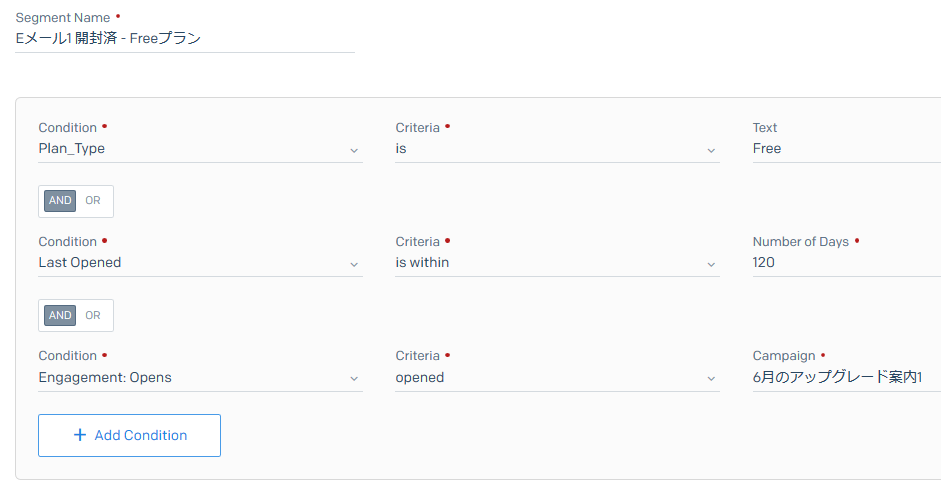Click chevron arrow next to 'opened' criteria
Screen dimensions: 941x487
711,379
